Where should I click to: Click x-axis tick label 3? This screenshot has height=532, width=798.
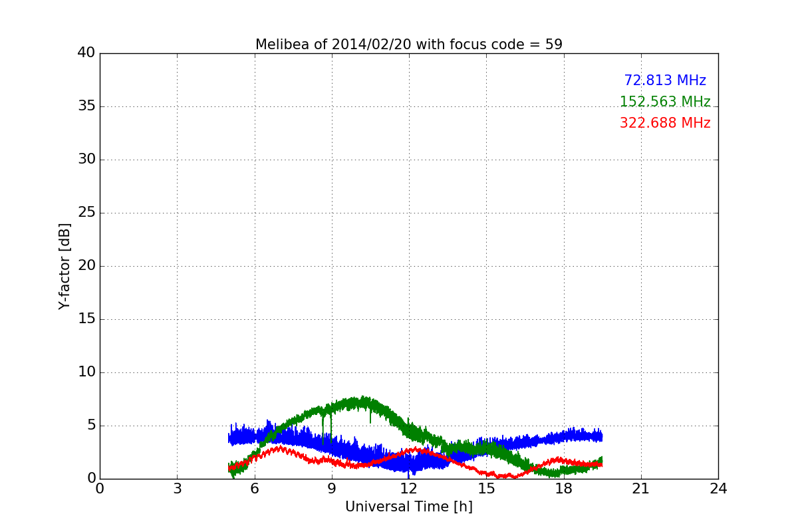click(177, 489)
